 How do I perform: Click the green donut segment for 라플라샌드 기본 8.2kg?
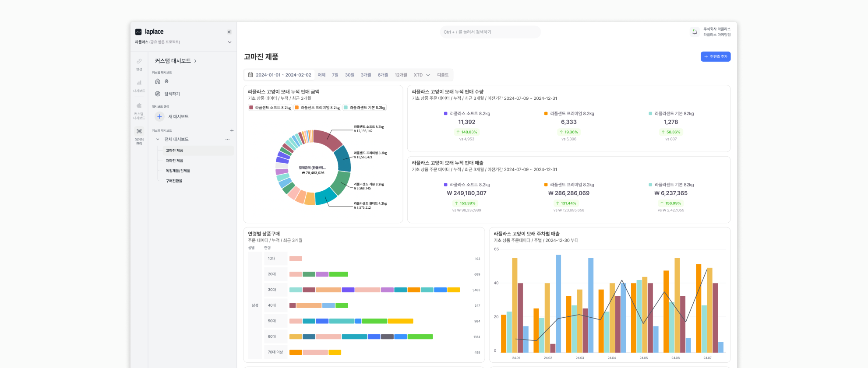340,183
